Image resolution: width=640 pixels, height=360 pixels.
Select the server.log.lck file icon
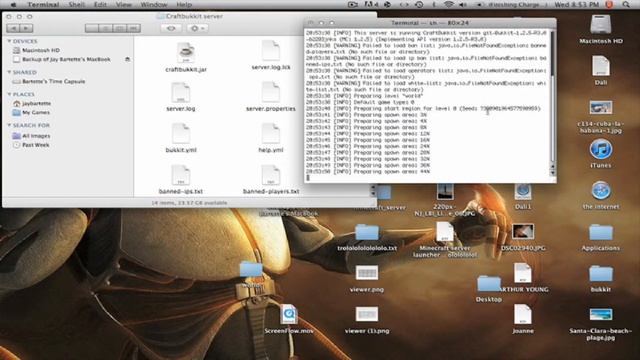click(271, 51)
